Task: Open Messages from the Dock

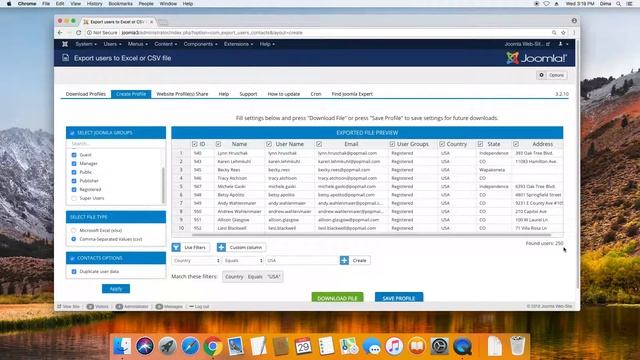Action: point(372,346)
